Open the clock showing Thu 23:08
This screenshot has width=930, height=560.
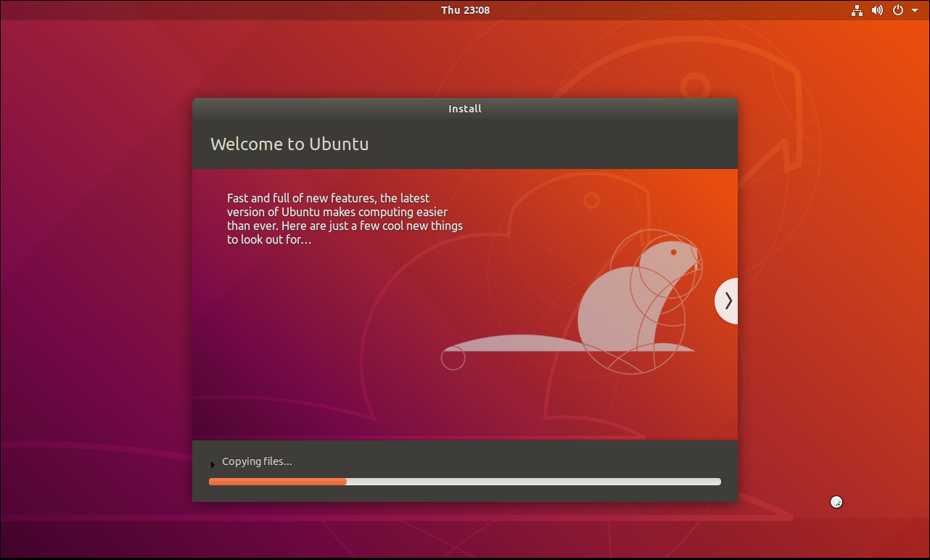pos(465,10)
